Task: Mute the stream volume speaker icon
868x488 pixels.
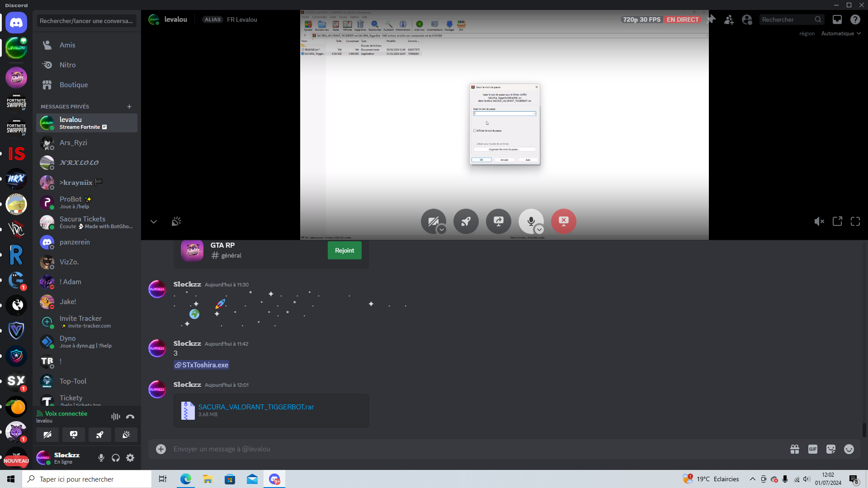Action: (x=819, y=221)
